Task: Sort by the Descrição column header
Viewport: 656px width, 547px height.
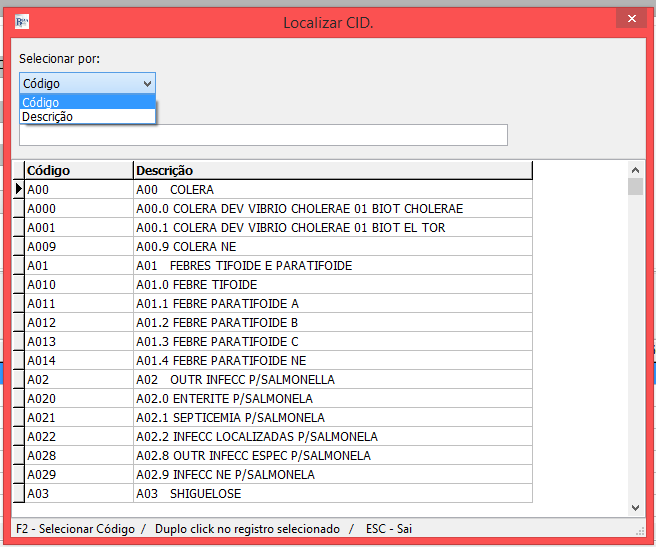Action: [x=332, y=171]
